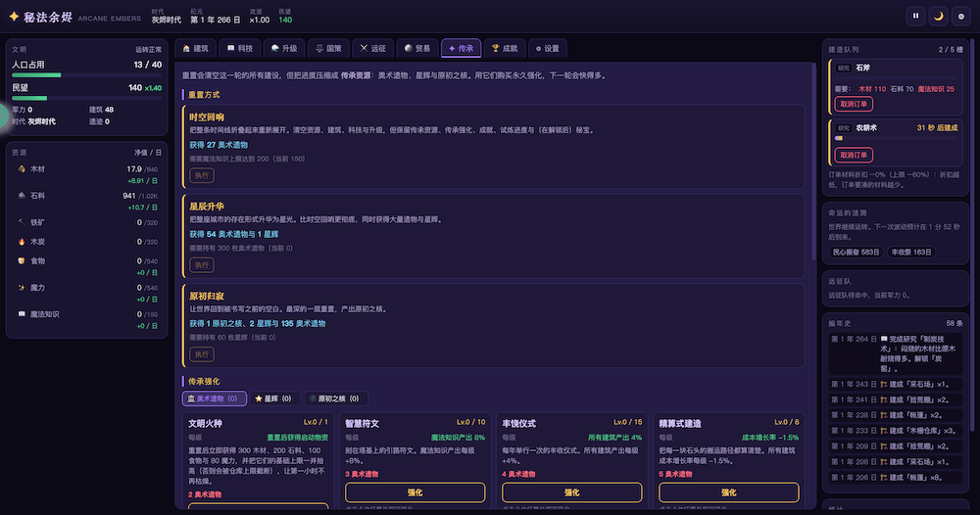Click the legacy panel vertical scrollbar
The height and width of the screenshot is (515, 980).
pos(813,163)
